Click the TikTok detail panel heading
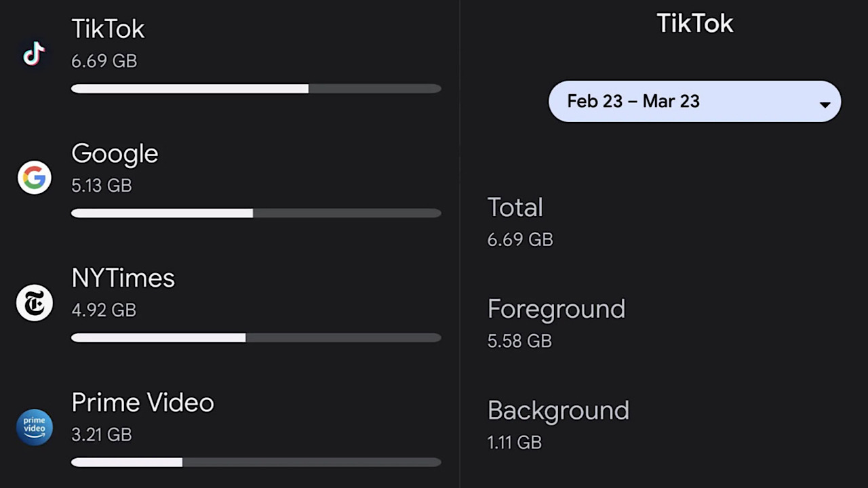 [x=694, y=24]
